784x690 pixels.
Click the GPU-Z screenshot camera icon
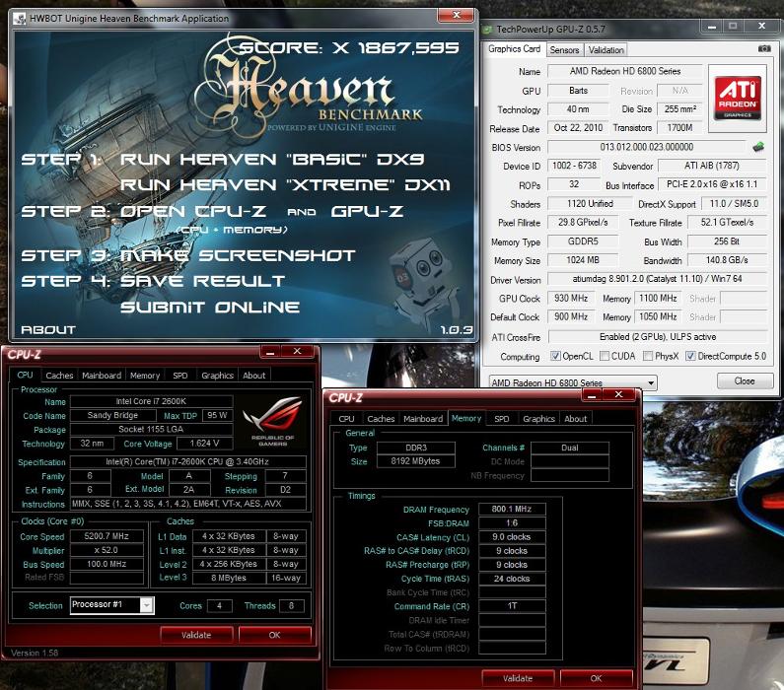764,48
